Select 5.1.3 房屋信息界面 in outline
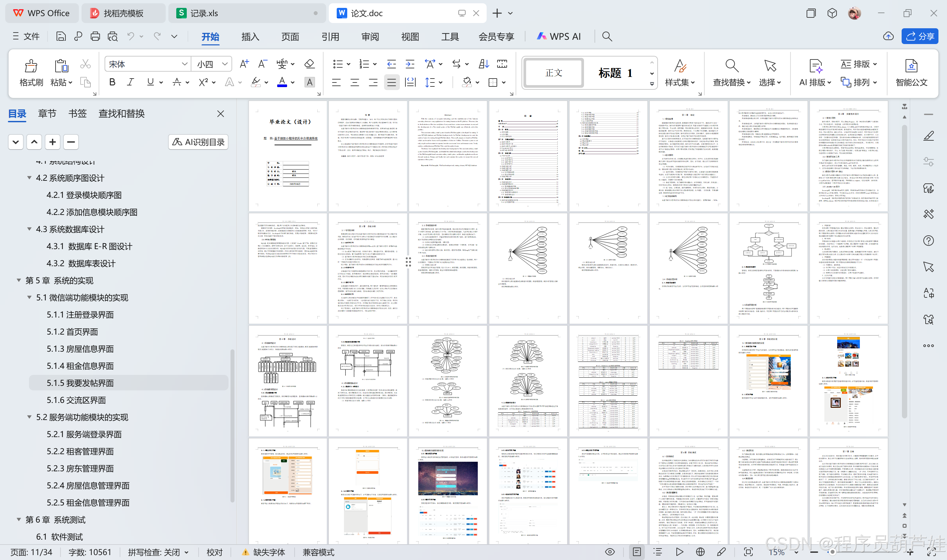The height and width of the screenshot is (560, 947). point(80,349)
